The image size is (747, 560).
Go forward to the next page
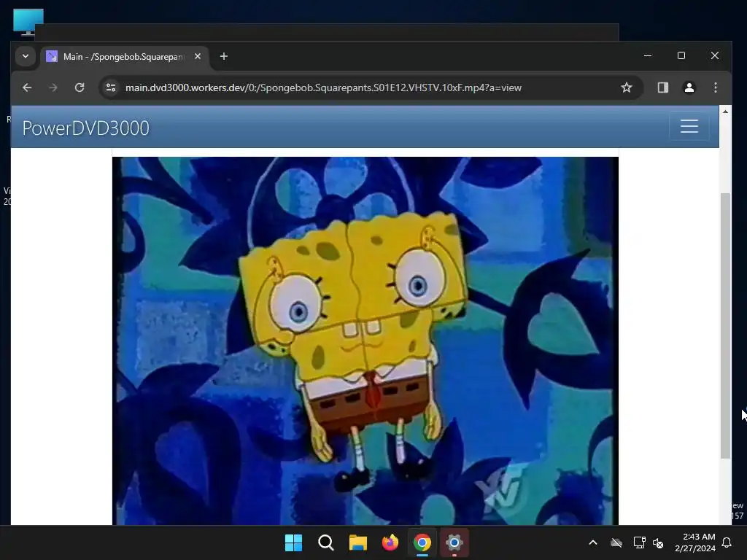[53, 87]
